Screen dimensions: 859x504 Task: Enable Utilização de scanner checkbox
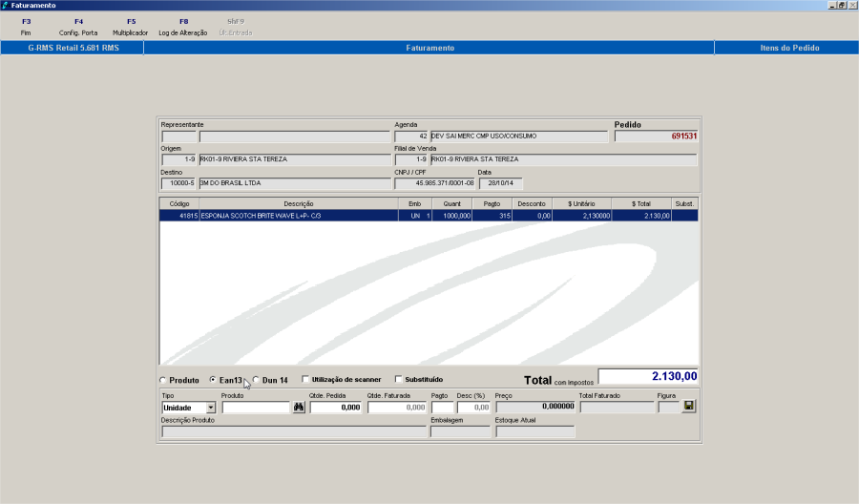click(x=305, y=379)
